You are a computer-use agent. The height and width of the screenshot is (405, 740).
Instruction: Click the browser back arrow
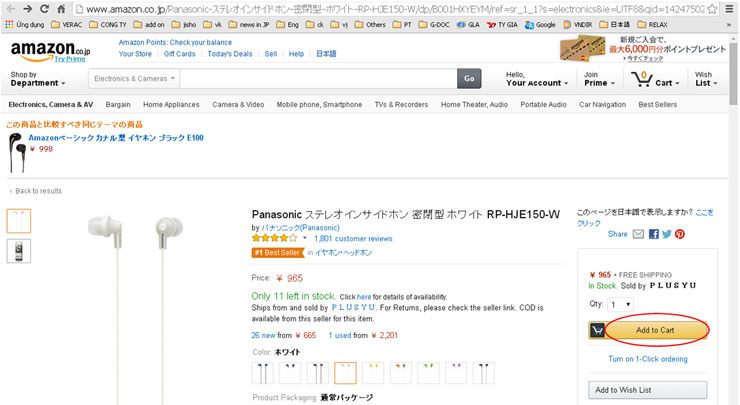(x=9, y=8)
